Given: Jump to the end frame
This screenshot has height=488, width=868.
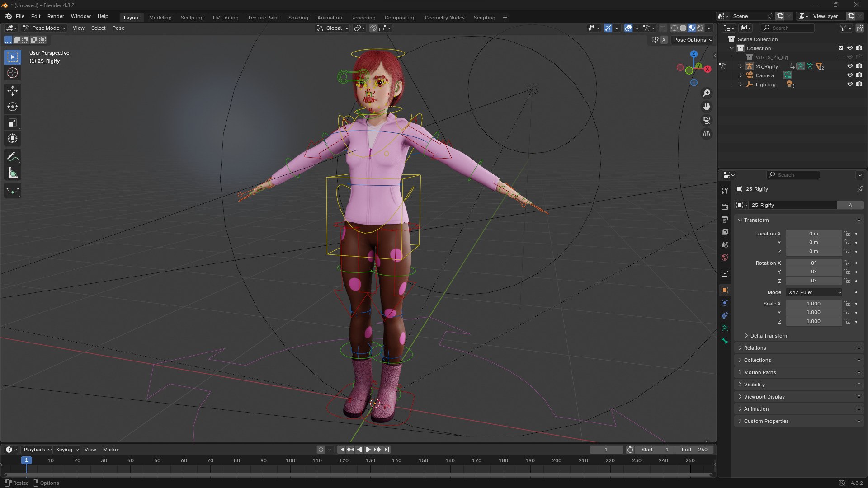Looking at the screenshot, I should [387, 450].
